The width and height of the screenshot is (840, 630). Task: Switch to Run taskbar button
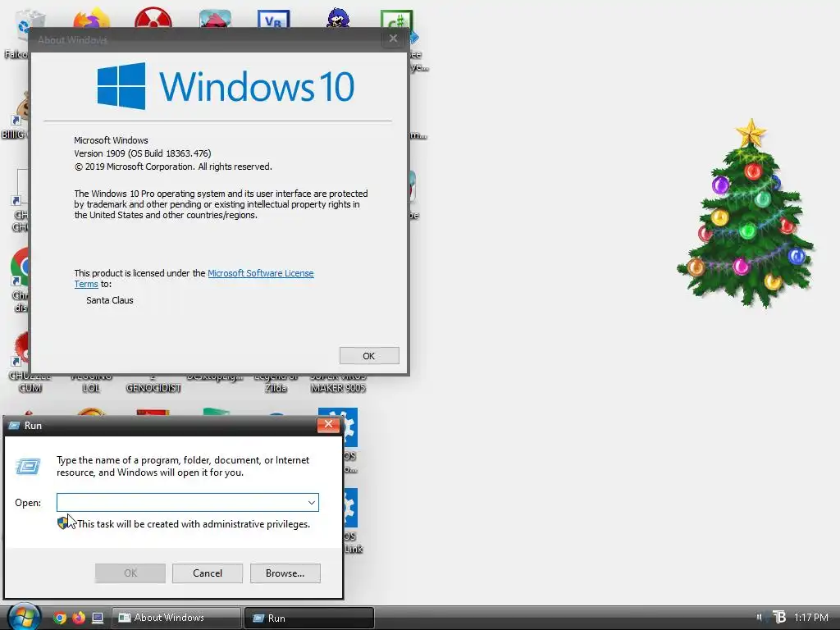point(308,618)
